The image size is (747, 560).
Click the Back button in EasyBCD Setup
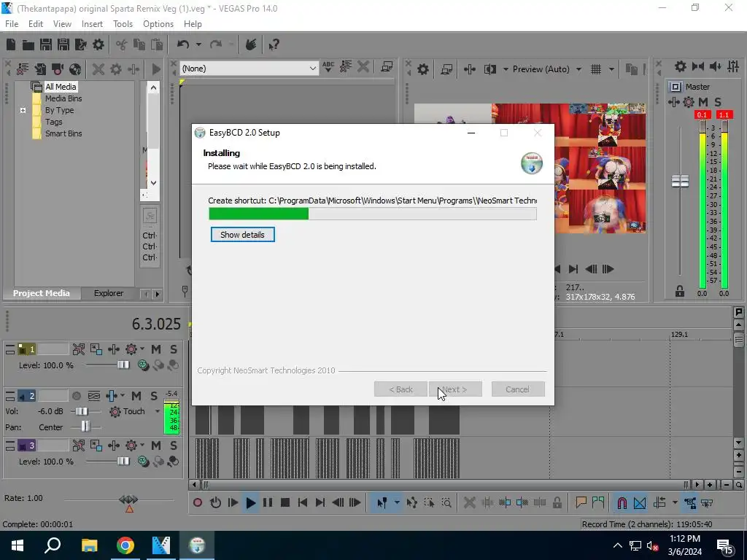click(x=400, y=389)
